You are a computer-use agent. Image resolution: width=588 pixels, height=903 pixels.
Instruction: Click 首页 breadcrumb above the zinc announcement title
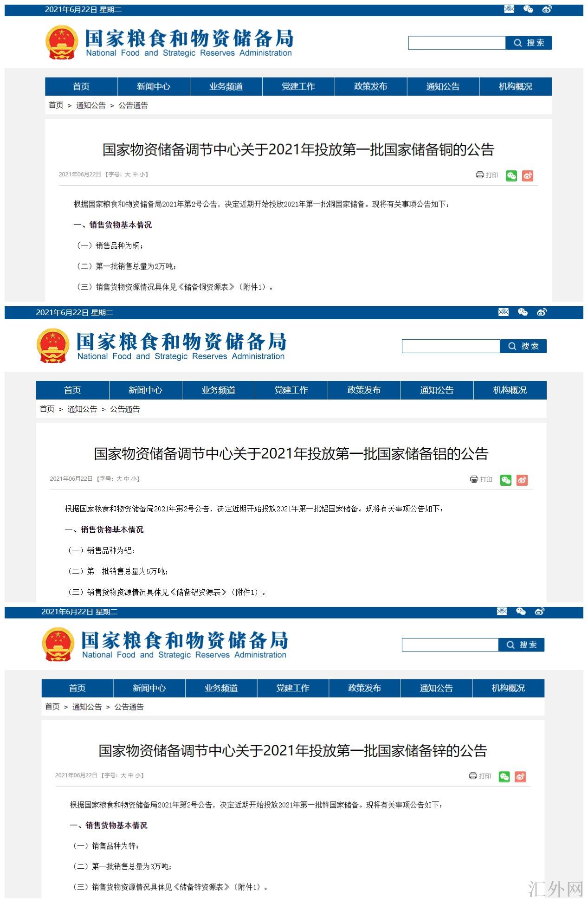tap(52, 707)
